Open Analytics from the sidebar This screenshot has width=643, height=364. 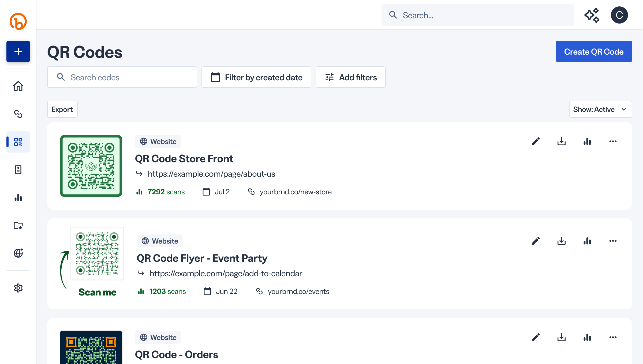(x=18, y=198)
